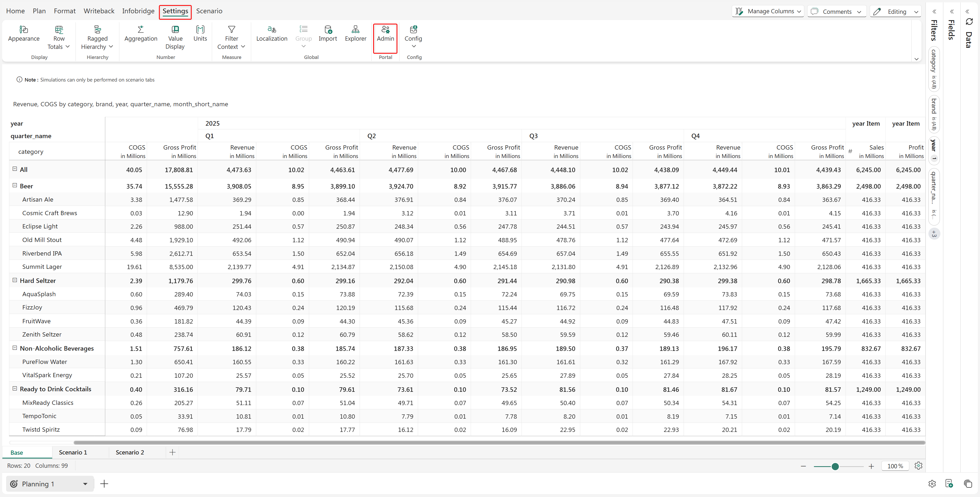The height and width of the screenshot is (497, 980).
Task: Click the Aggregation sigma icon
Action: coord(140,30)
